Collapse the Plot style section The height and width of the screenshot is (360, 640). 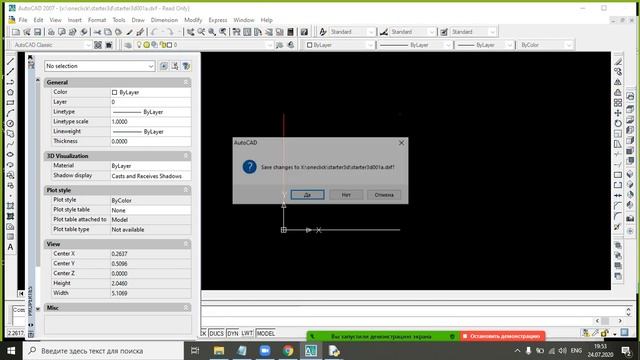pos(186,190)
